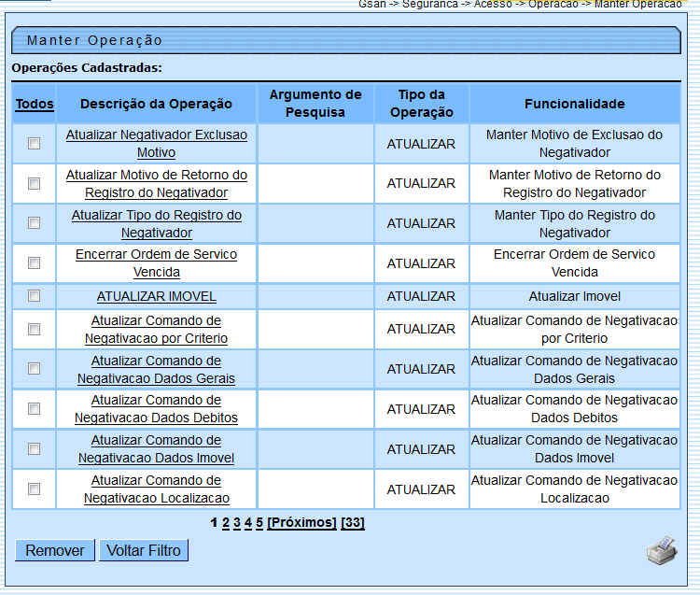Open Atualizar Comando de Negativacao por Criterio
The image size is (700, 595).
tap(157, 330)
